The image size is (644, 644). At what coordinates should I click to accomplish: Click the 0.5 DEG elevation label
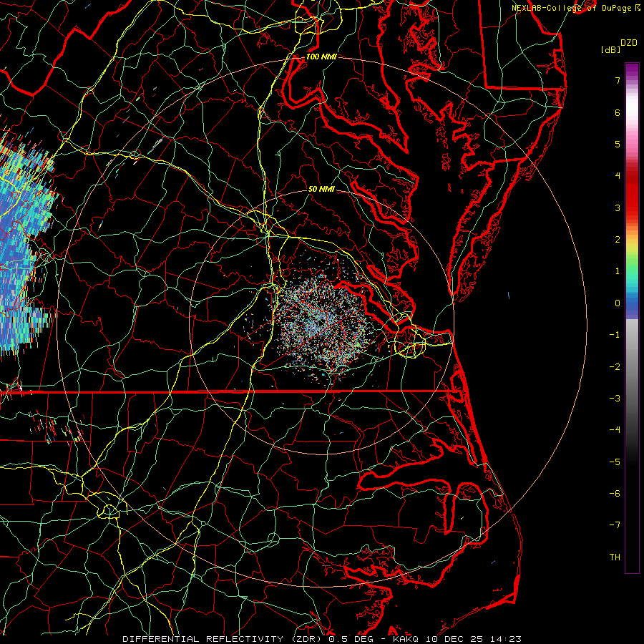click(x=352, y=639)
